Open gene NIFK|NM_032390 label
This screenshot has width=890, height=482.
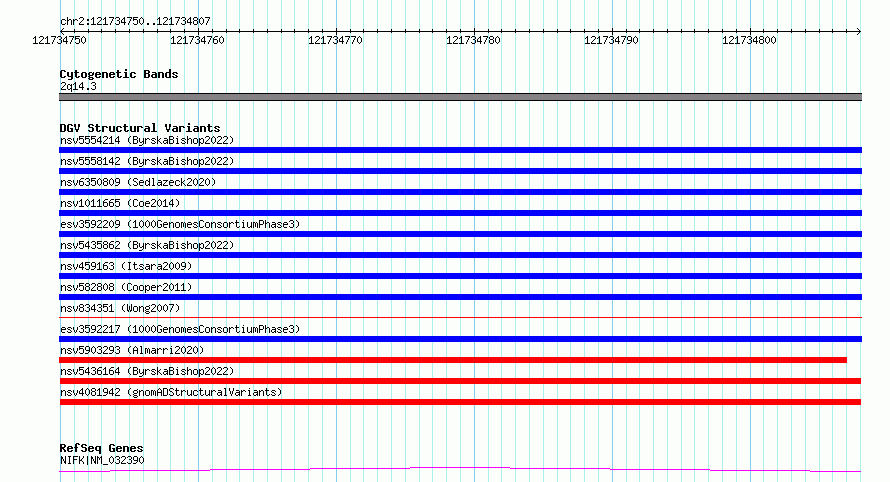(x=102, y=460)
